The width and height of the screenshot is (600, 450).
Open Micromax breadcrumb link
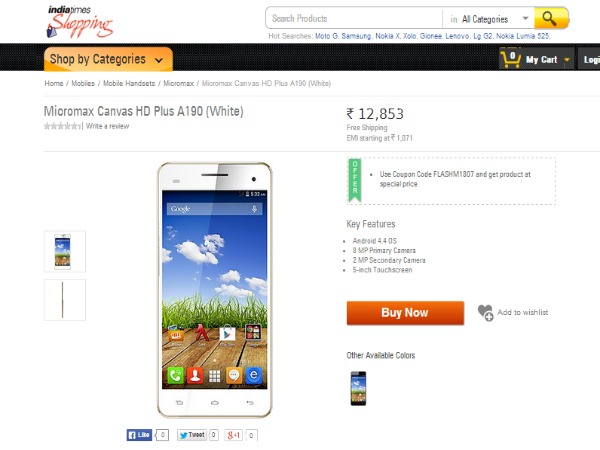[x=178, y=84]
